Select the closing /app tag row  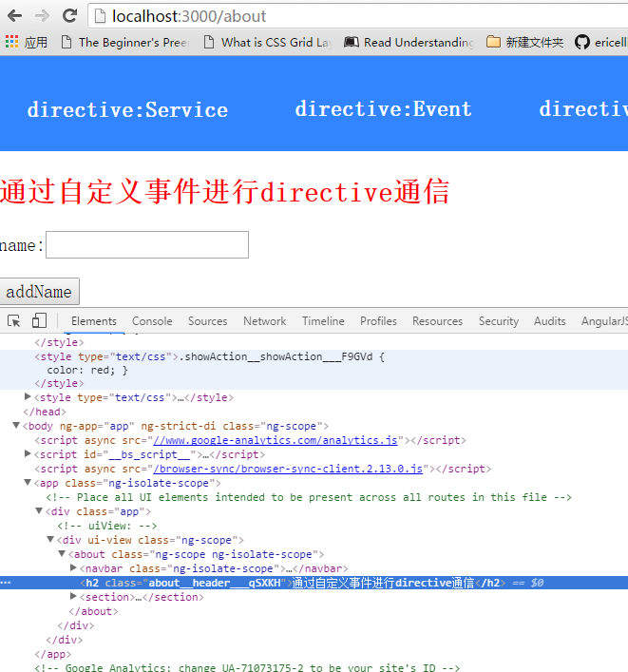click(x=52, y=654)
